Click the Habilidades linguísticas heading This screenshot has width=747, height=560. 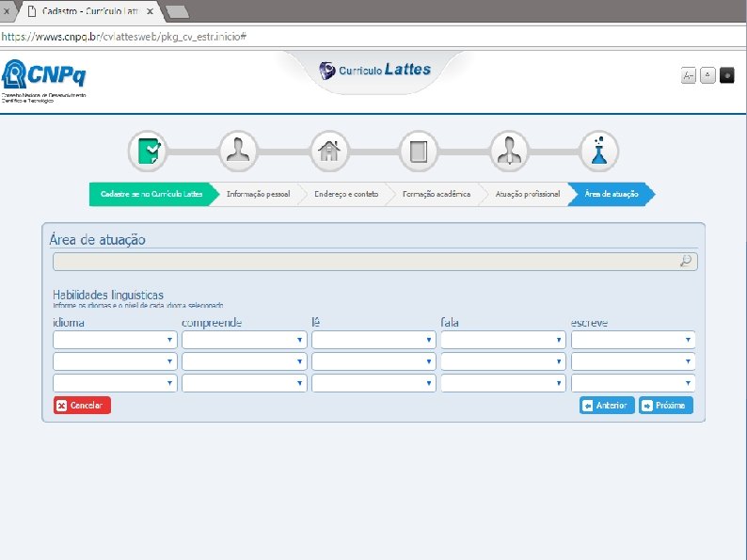pyautogui.click(x=108, y=295)
